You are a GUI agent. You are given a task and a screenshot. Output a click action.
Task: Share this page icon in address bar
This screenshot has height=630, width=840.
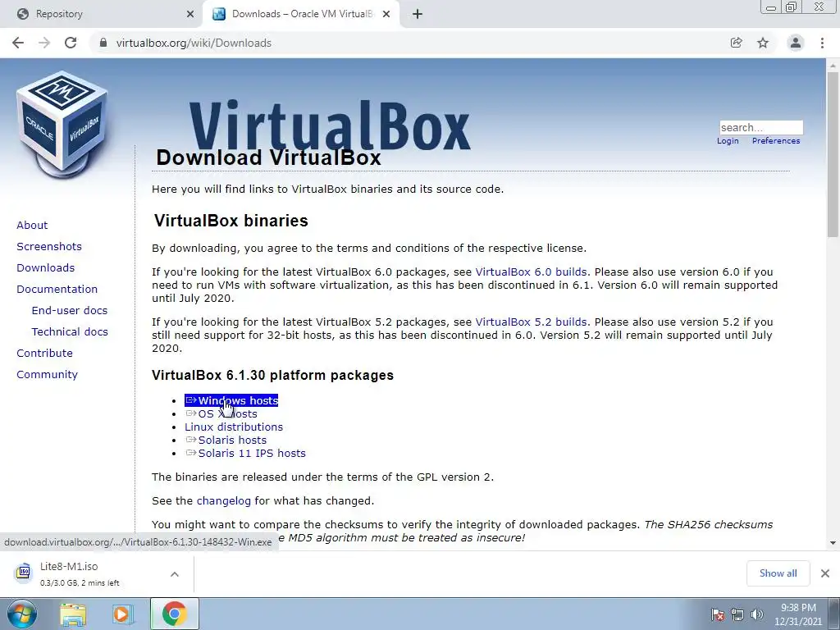point(736,43)
